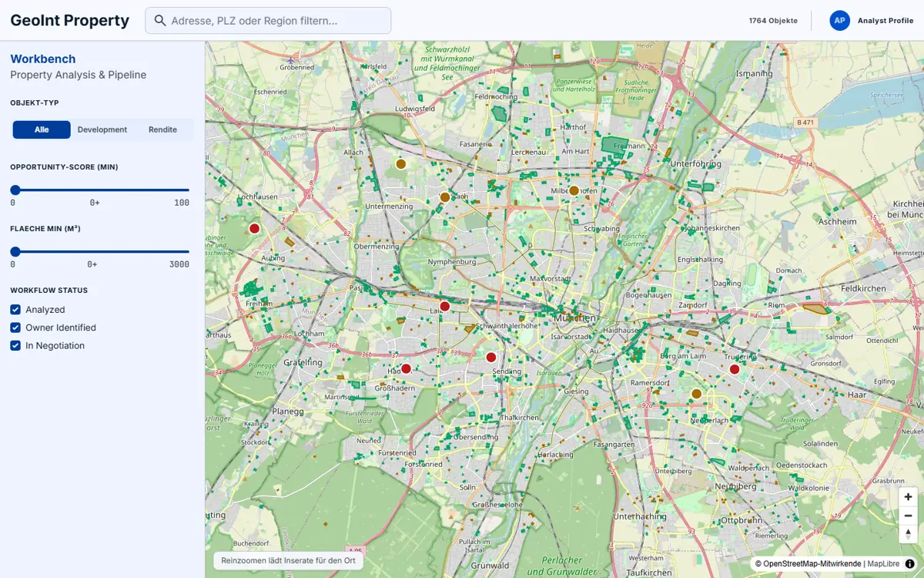Zoom in with the map plus button
Screen dimensions: 924x578
click(x=909, y=497)
